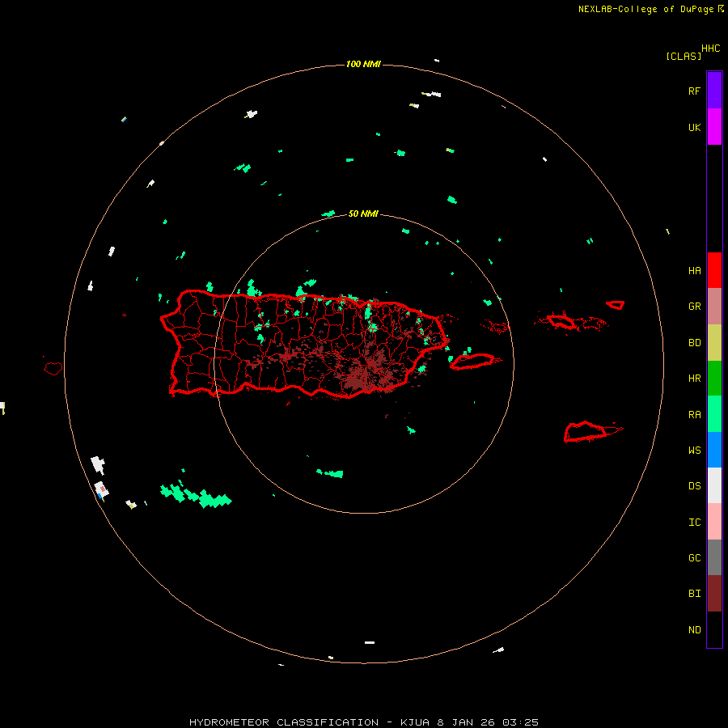Viewport: 728px width, 728px height.
Task: Click the long rain echo band southwest of Puerto Rico
Action: [x=196, y=495]
